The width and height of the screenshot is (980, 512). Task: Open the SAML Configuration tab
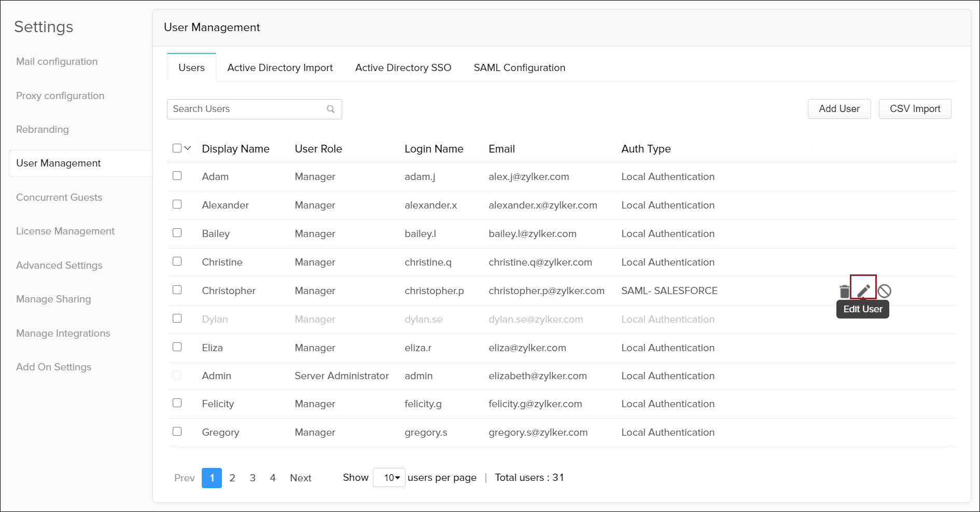[x=519, y=68]
